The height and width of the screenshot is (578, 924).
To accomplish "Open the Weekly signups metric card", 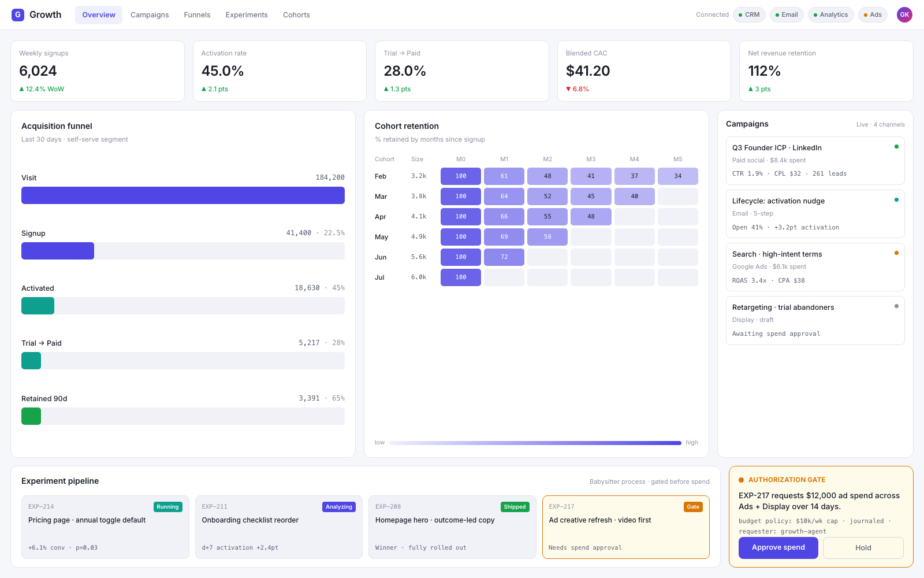I will pos(98,71).
